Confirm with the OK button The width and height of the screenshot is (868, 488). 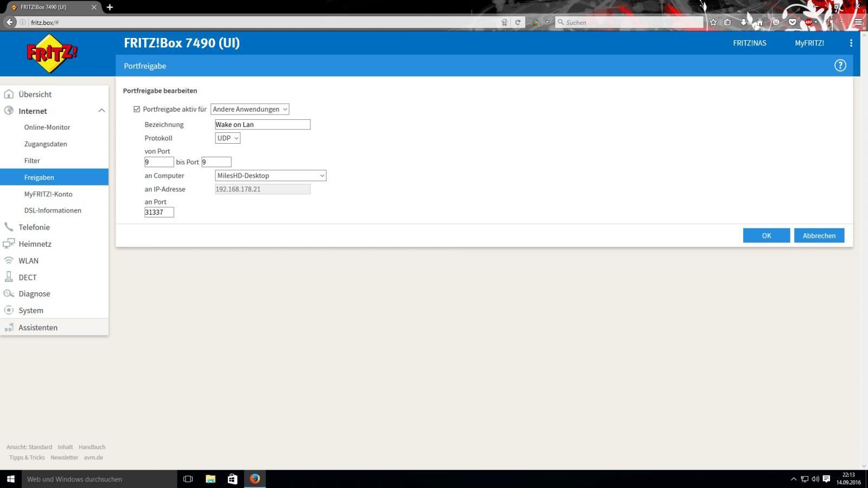pos(767,235)
